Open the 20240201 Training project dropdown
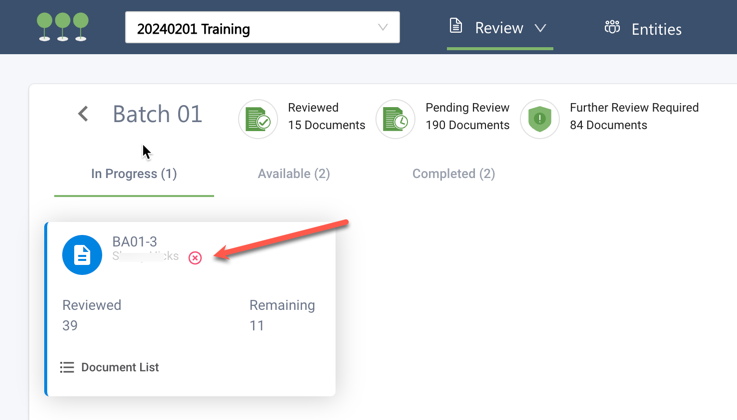Viewport: 737px width, 420px height. 262,28
